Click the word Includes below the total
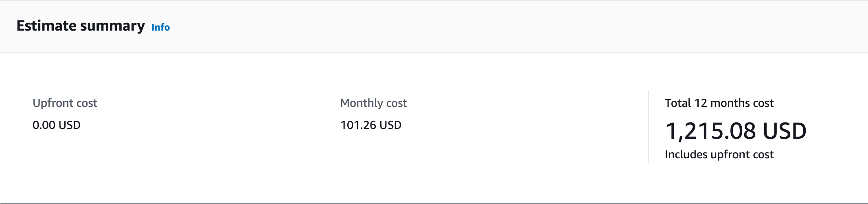 (x=686, y=154)
